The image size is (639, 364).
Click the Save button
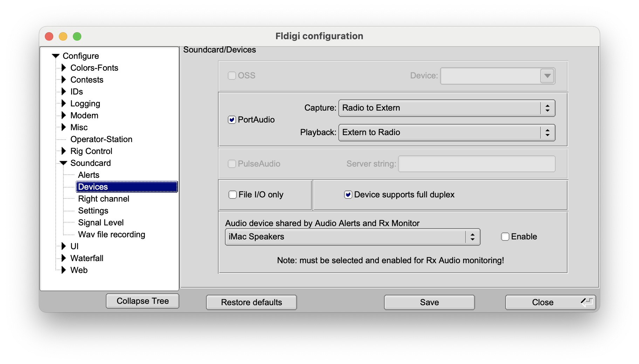point(430,302)
